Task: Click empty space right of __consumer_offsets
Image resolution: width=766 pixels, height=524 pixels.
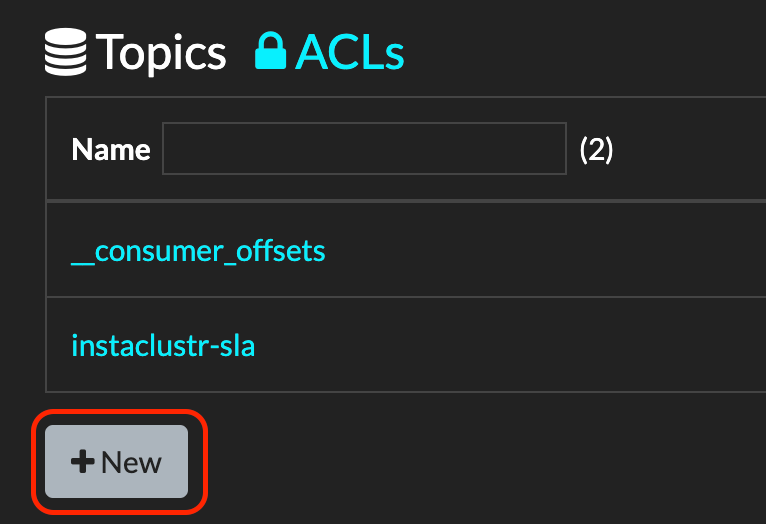Action: tap(542, 252)
